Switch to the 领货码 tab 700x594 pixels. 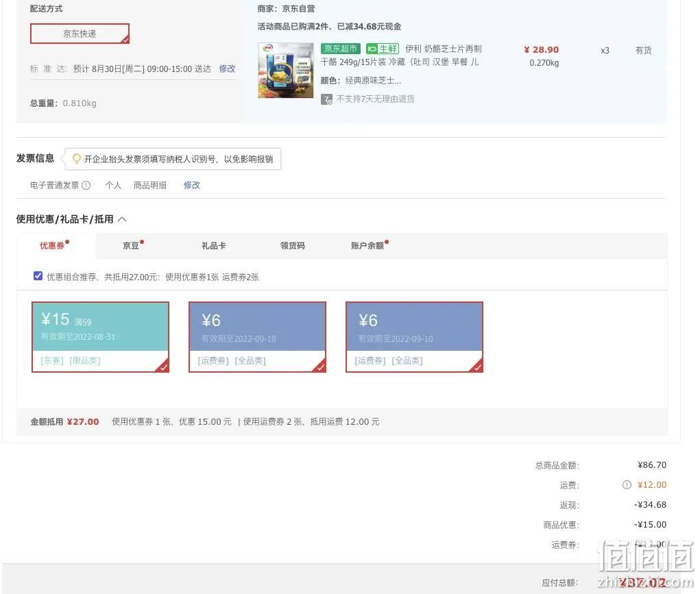coord(293,245)
